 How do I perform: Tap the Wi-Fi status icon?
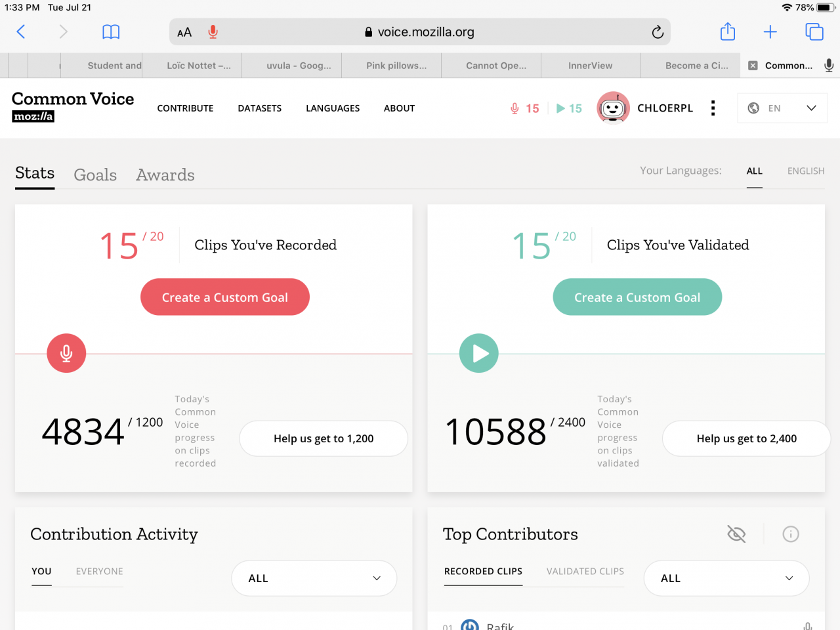[787, 7]
